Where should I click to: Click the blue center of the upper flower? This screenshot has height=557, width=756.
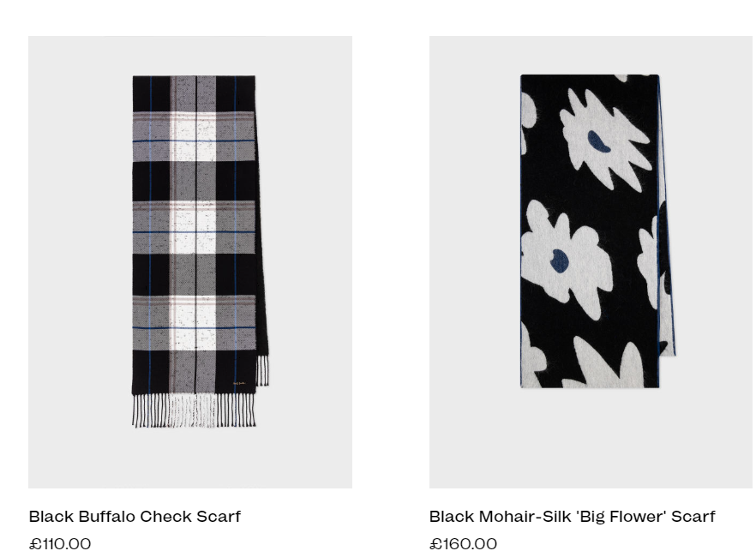click(598, 141)
